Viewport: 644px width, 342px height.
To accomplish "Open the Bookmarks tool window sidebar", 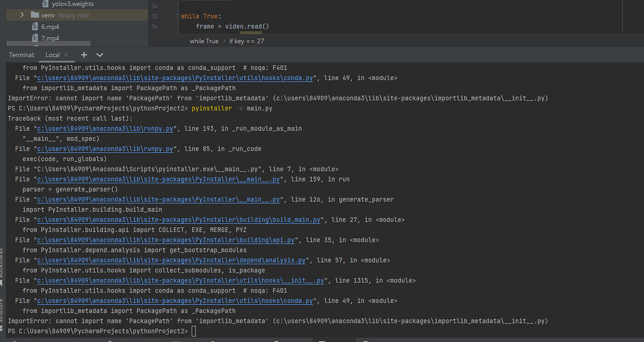I will (x=2, y=264).
